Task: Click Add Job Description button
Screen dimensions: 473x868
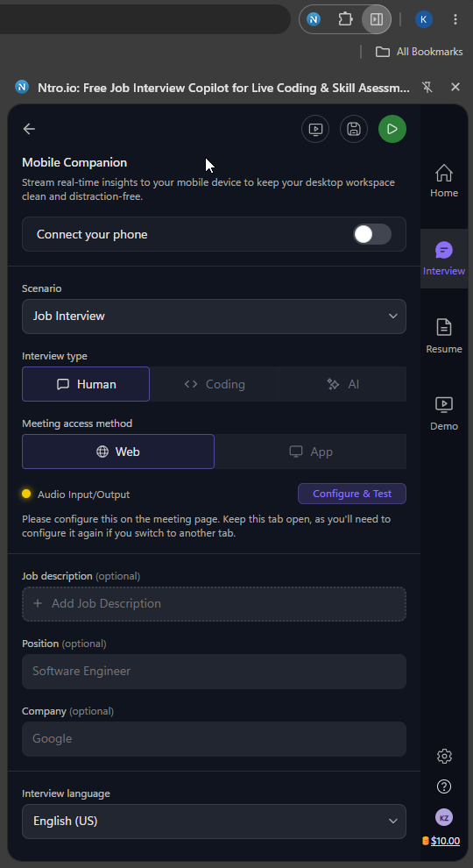Action: coord(214,604)
